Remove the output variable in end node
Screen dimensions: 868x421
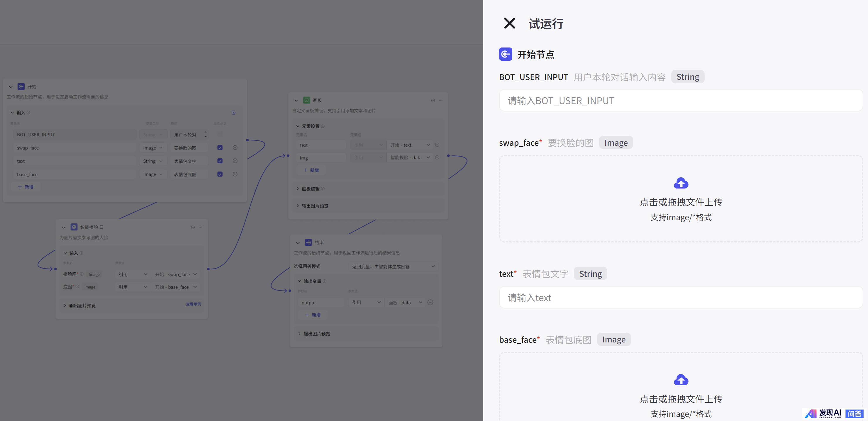point(430,303)
